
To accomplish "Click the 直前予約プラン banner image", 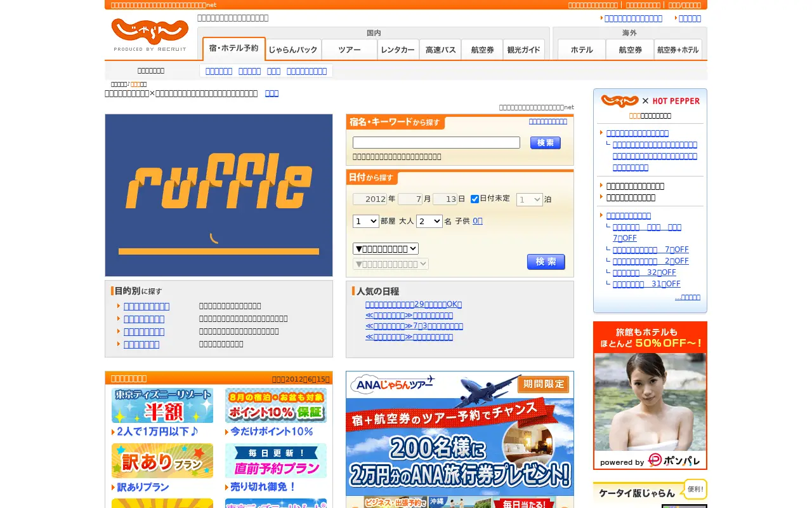I will pos(276,460).
